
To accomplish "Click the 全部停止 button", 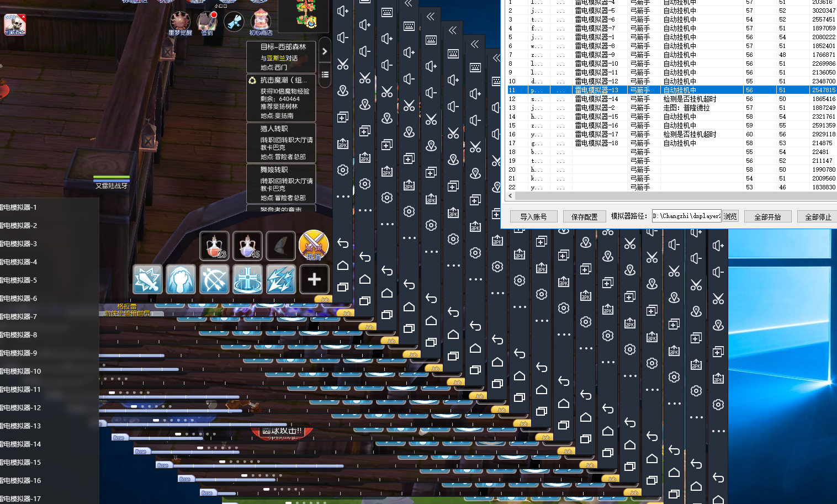I will click(x=817, y=216).
